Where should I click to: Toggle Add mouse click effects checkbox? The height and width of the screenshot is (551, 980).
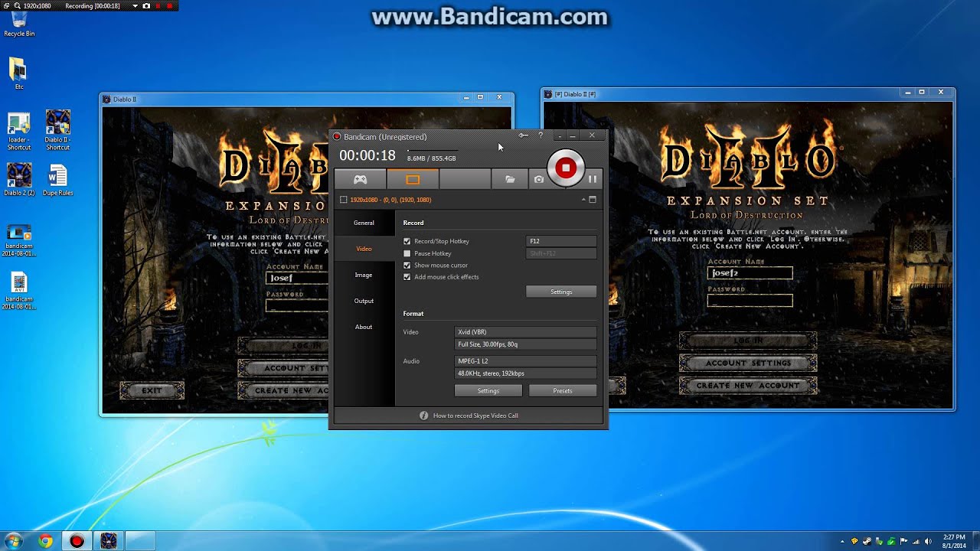(x=407, y=277)
